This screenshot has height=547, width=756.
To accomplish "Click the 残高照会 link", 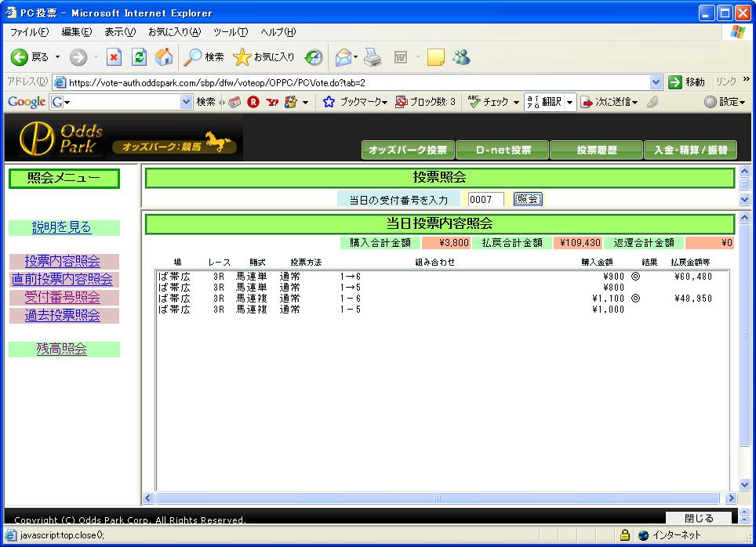I will (x=62, y=349).
